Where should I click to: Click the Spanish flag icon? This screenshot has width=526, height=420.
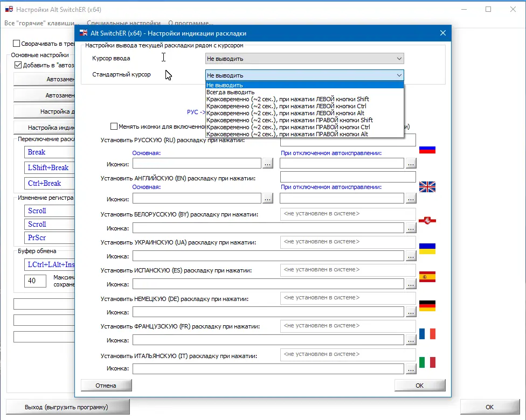pyautogui.click(x=427, y=277)
